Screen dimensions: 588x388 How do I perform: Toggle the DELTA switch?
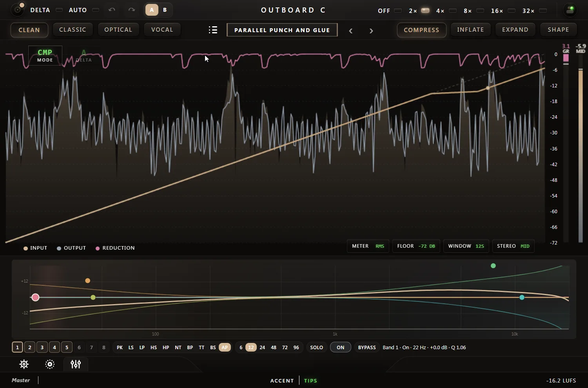tap(59, 10)
